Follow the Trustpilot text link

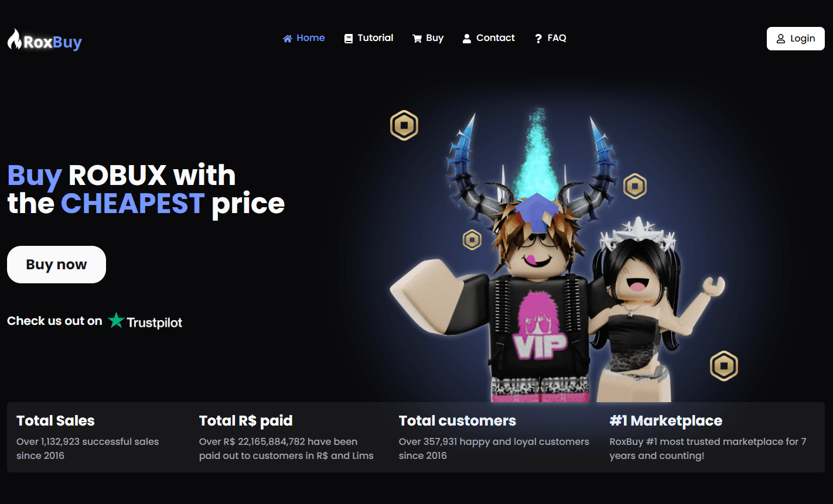pyautogui.click(x=154, y=322)
